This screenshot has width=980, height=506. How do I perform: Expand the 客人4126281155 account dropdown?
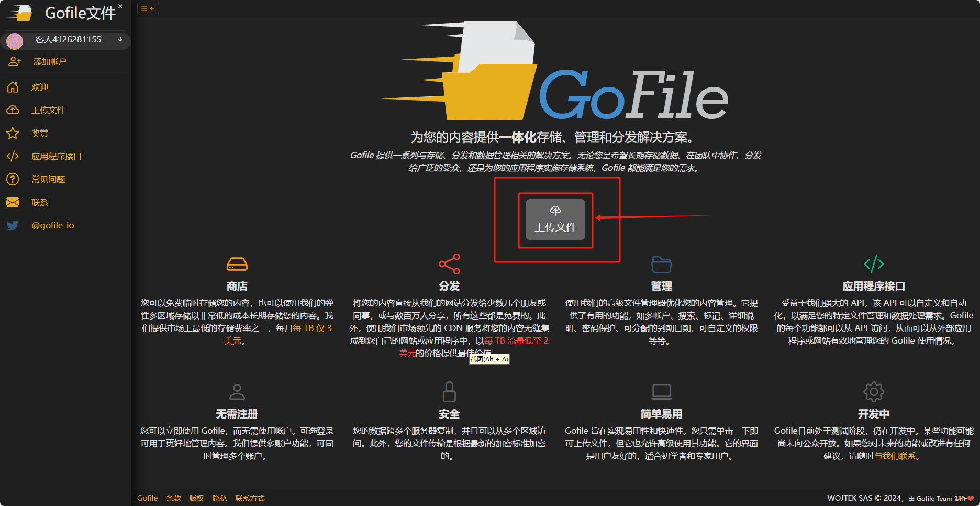point(68,40)
